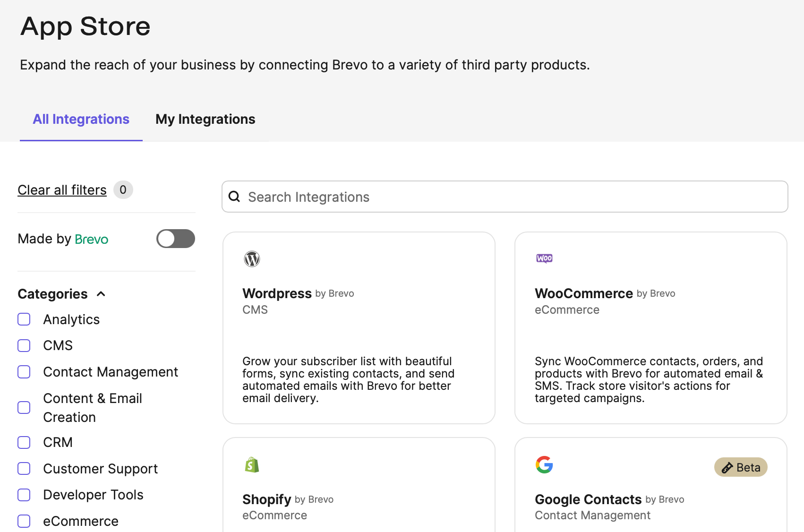This screenshot has height=532, width=804.
Task: Select the All Integrations tab
Action: 81,119
